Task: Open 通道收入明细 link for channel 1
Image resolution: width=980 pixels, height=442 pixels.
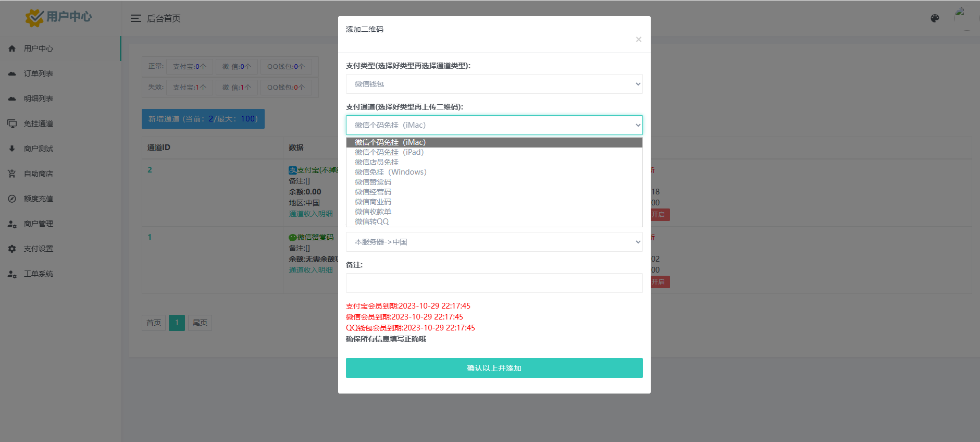Action: [x=311, y=270]
